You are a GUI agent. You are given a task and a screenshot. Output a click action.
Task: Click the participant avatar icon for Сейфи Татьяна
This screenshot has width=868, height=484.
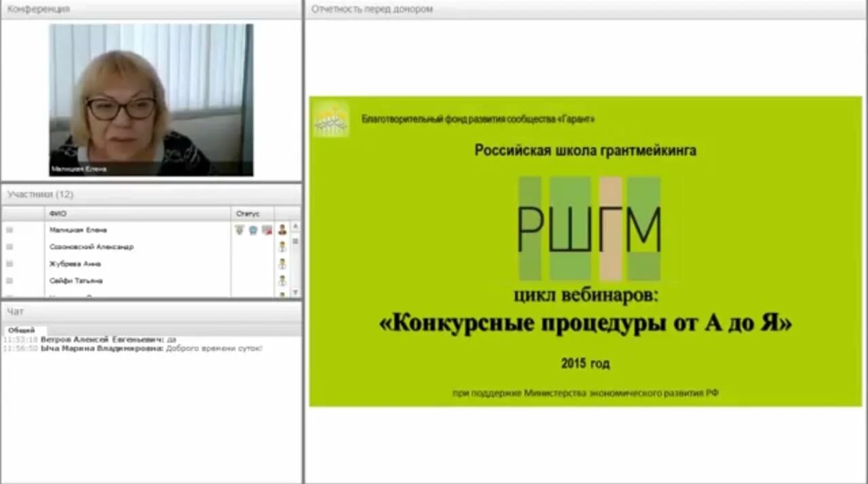point(282,280)
